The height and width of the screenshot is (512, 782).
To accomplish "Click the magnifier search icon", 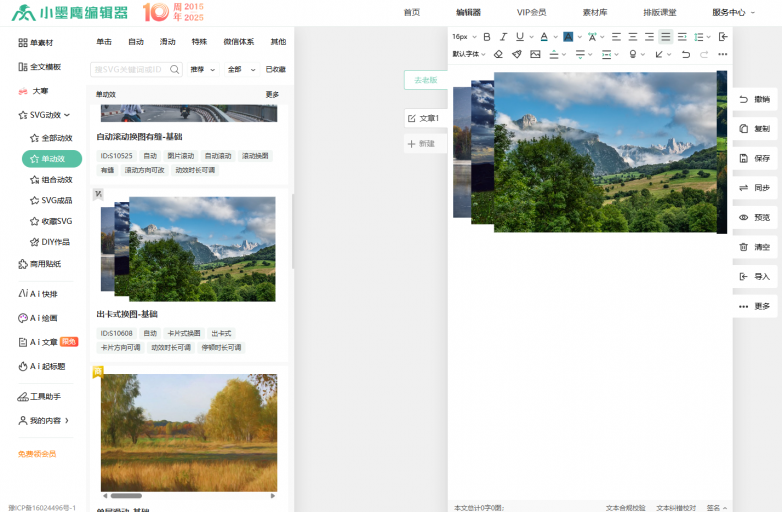I will 175,70.
